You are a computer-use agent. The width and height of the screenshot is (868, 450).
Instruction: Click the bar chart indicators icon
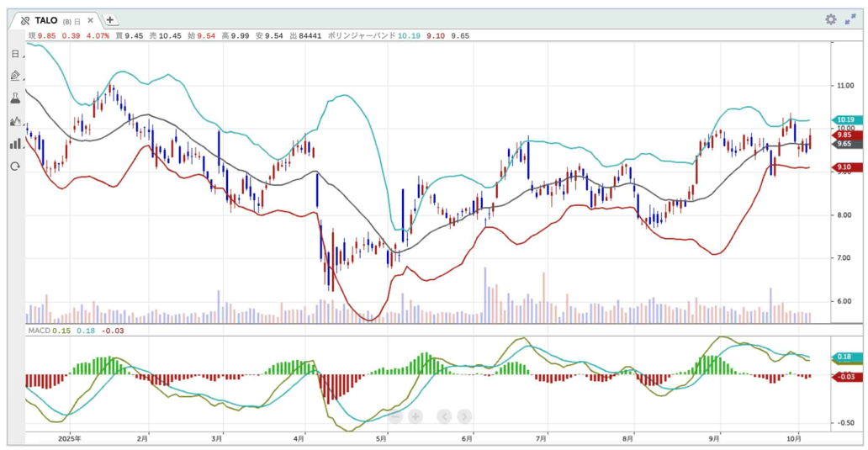pos(15,144)
